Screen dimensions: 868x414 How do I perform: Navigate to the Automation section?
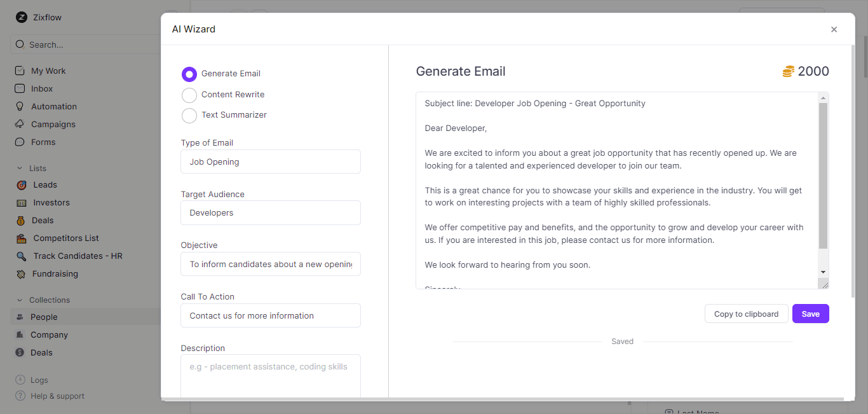click(54, 106)
